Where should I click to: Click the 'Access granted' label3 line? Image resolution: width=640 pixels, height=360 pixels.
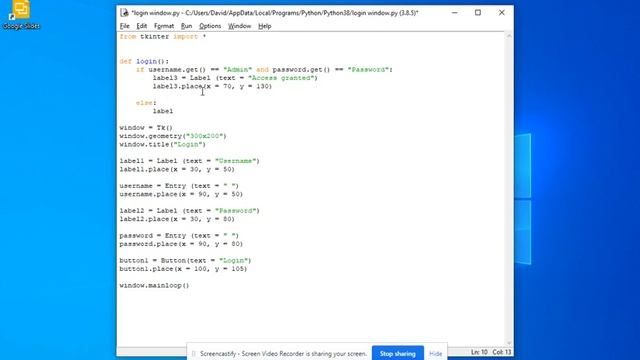235,78
